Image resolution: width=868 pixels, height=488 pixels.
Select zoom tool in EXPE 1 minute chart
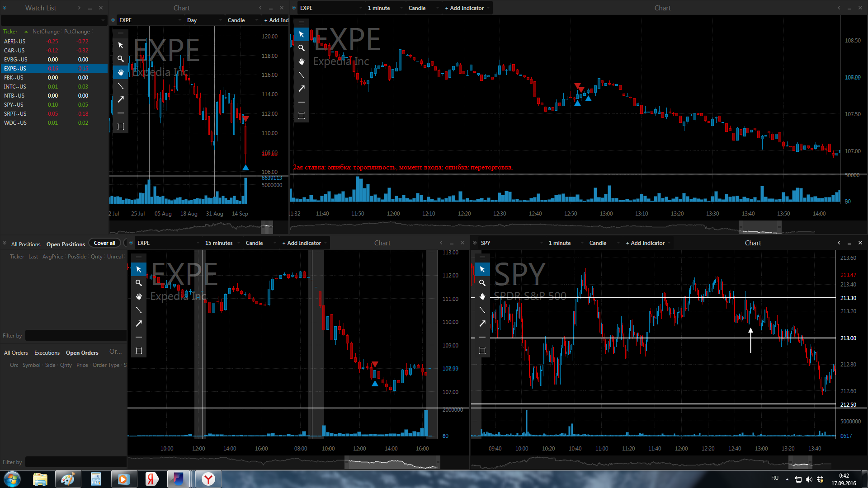[302, 48]
